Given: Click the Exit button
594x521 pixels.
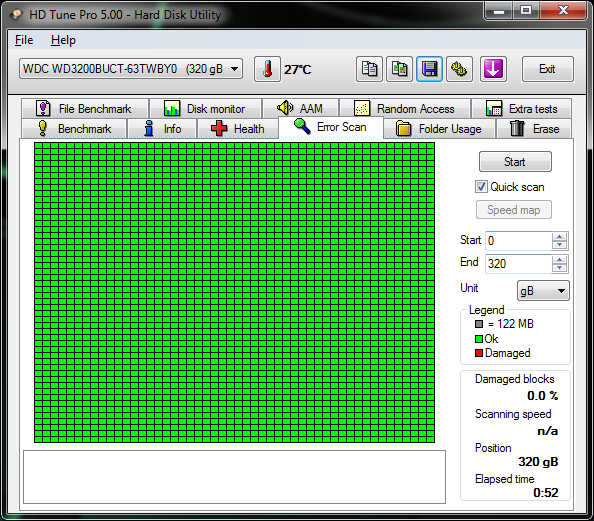Looking at the screenshot, I should tap(547, 69).
